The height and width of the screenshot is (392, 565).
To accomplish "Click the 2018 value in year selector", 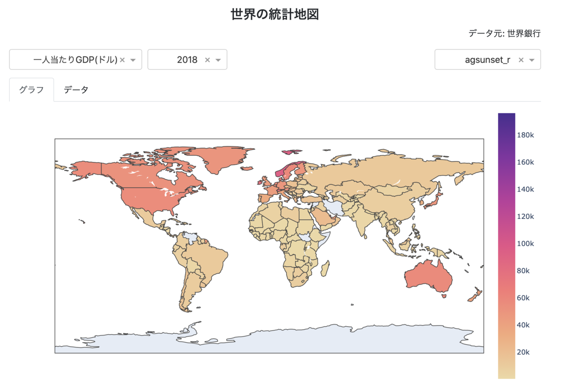I will click(x=187, y=60).
